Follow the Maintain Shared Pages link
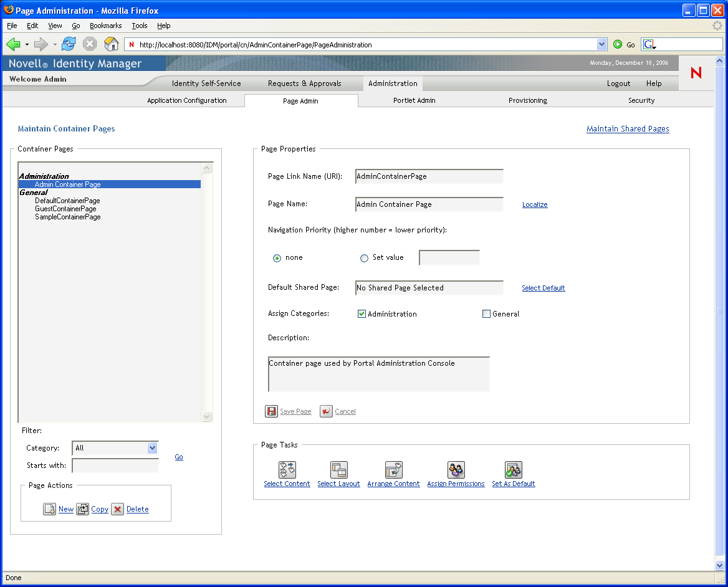Viewport: 728px width, 587px height. click(628, 129)
